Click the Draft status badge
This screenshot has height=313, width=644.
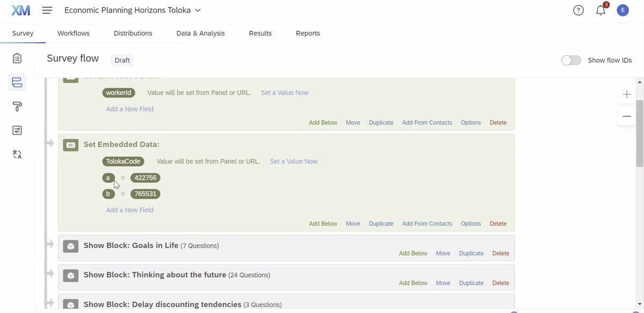pyautogui.click(x=122, y=60)
